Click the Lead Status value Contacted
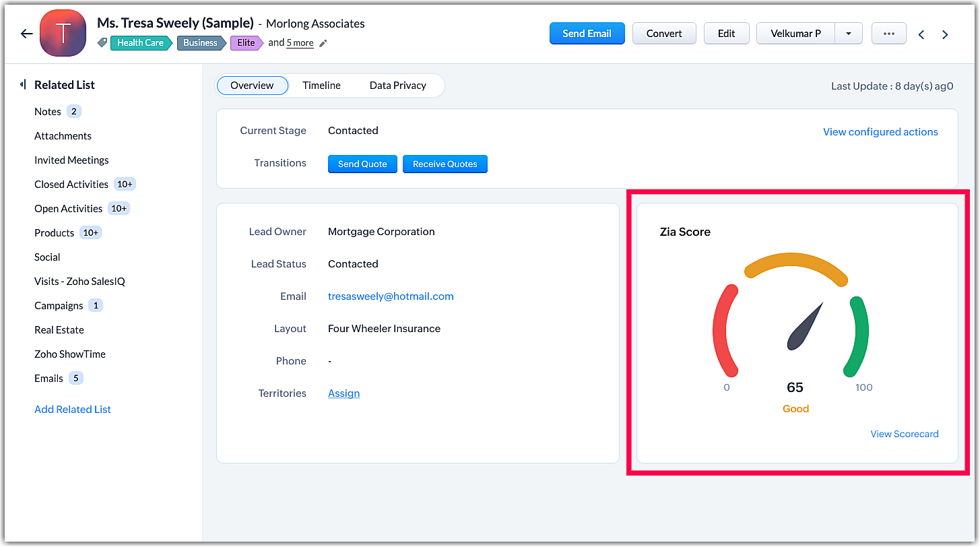The height and width of the screenshot is (547, 980). coord(353,264)
